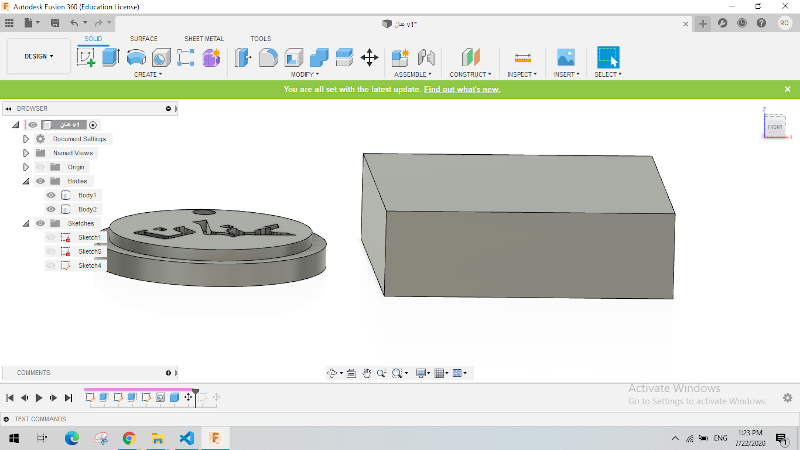800x450 pixels.
Task: Click the Extensions icon beside new tab
Action: [722, 23]
